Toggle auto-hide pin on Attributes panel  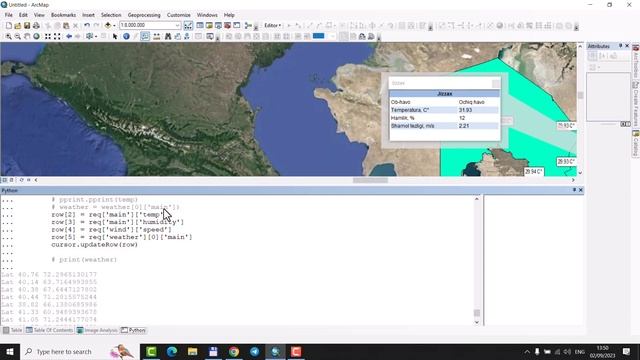pyautogui.click(x=621, y=46)
